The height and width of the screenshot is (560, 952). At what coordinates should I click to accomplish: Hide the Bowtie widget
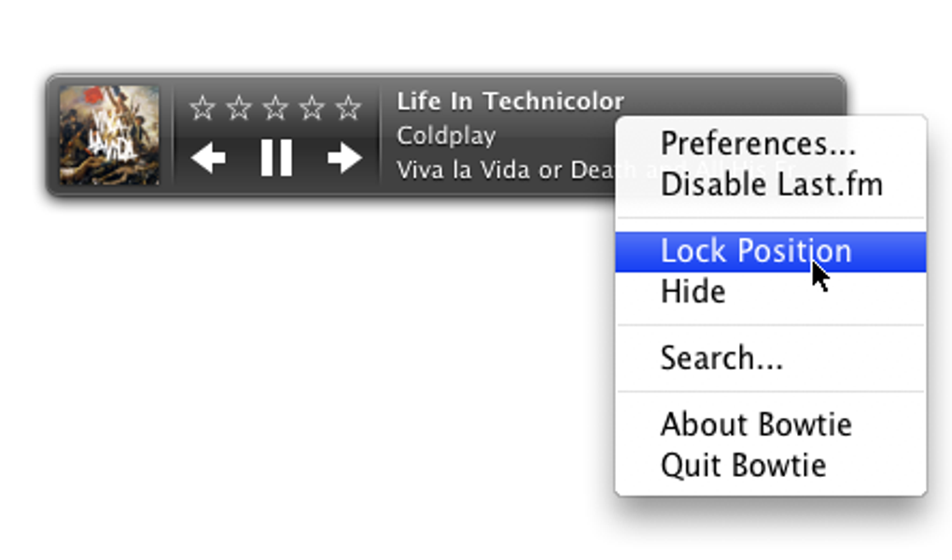coord(693,291)
